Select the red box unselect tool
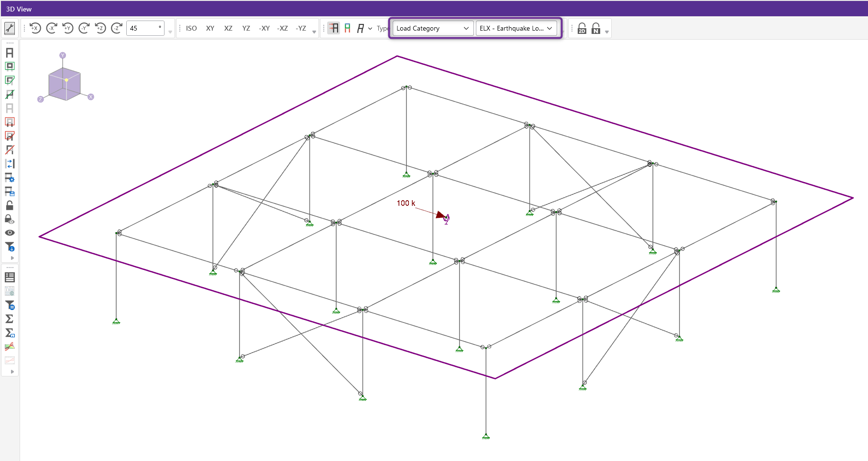Image resolution: width=868 pixels, height=461 pixels. 10,122
